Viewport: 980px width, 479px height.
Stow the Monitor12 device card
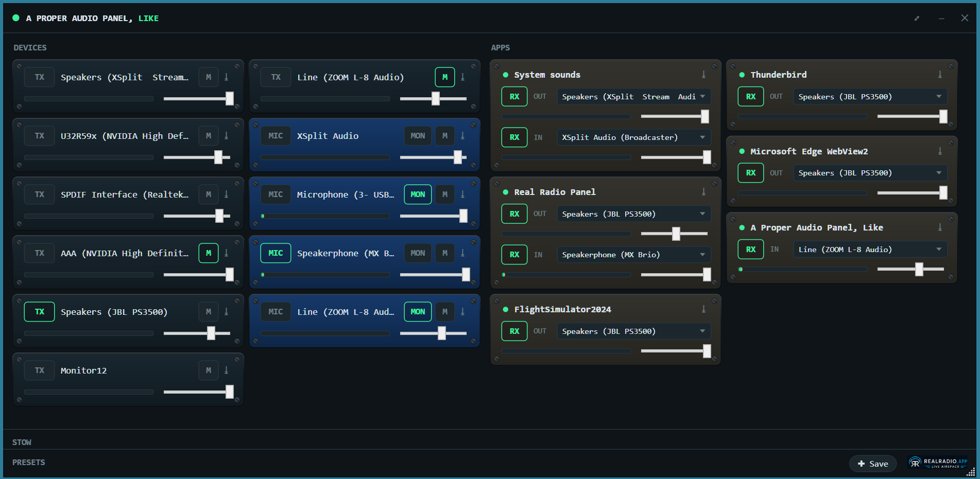click(x=226, y=370)
